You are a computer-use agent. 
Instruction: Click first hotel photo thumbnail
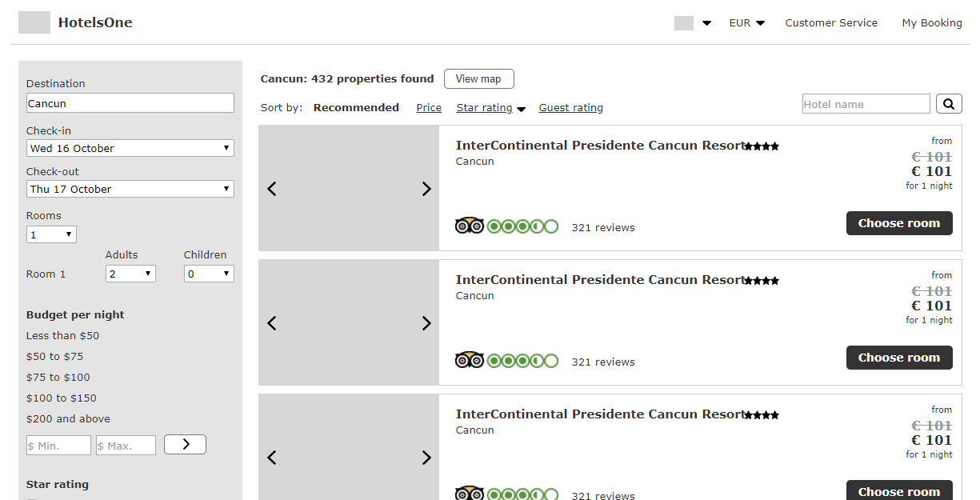tap(349, 189)
